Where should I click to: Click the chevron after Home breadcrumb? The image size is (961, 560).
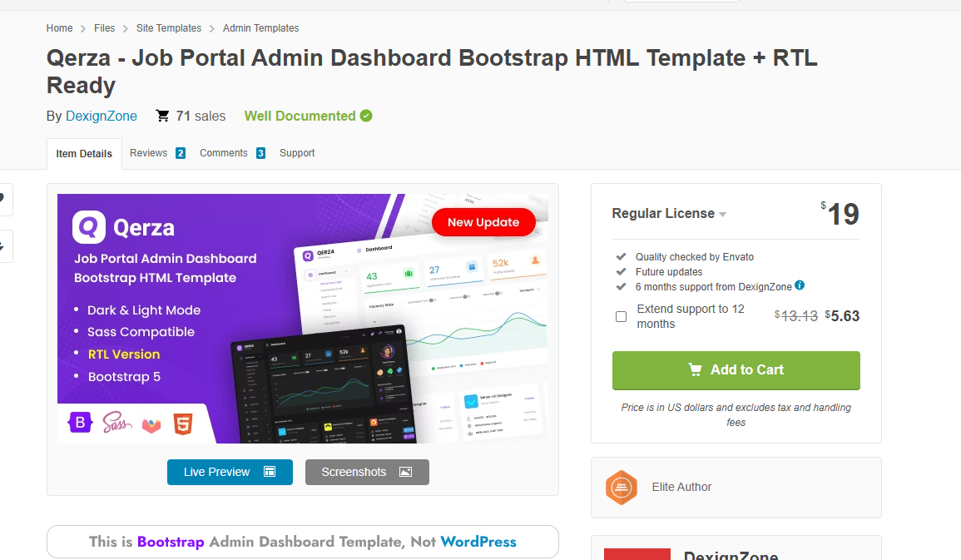(x=82, y=27)
